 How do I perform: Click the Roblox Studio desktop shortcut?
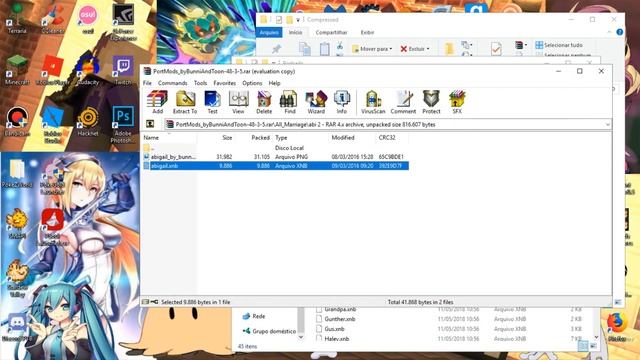(x=52, y=125)
